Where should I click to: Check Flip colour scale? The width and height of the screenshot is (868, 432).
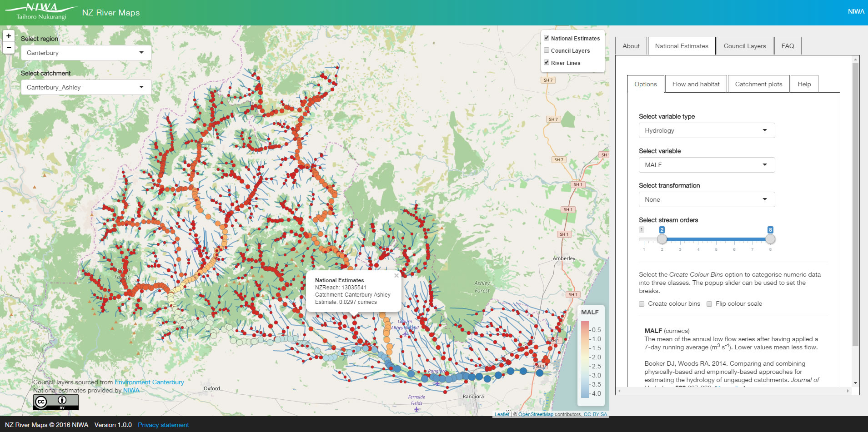point(709,304)
